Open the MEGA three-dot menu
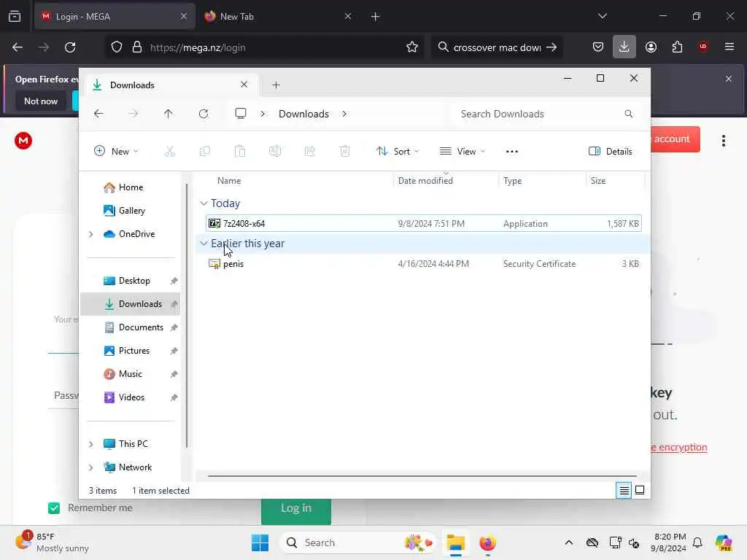747x560 pixels. click(723, 141)
